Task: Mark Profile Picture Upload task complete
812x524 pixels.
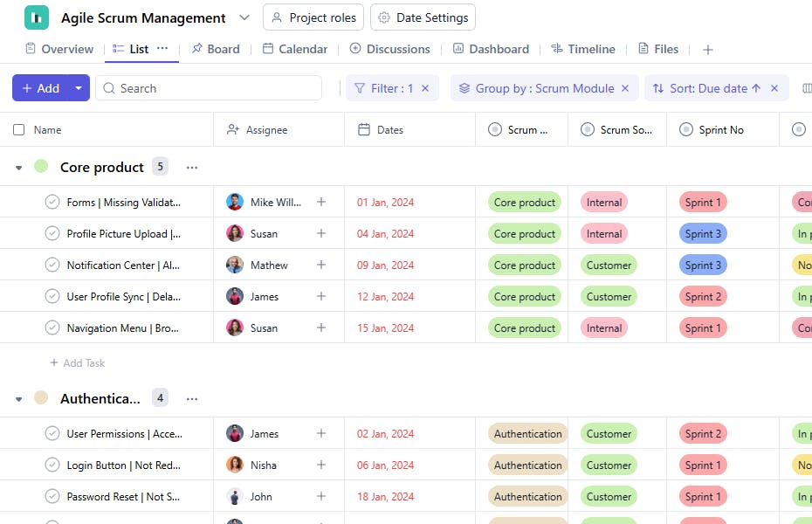Action: [x=52, y=233]
